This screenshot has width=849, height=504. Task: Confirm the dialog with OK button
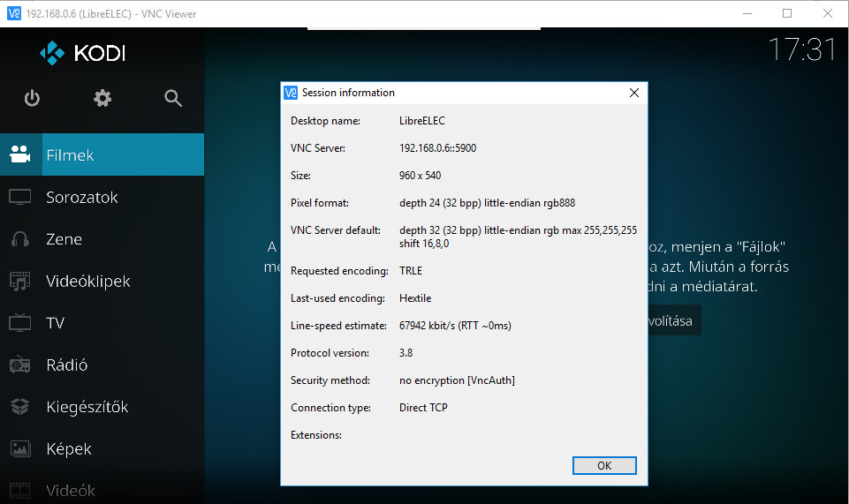[604, 466]
